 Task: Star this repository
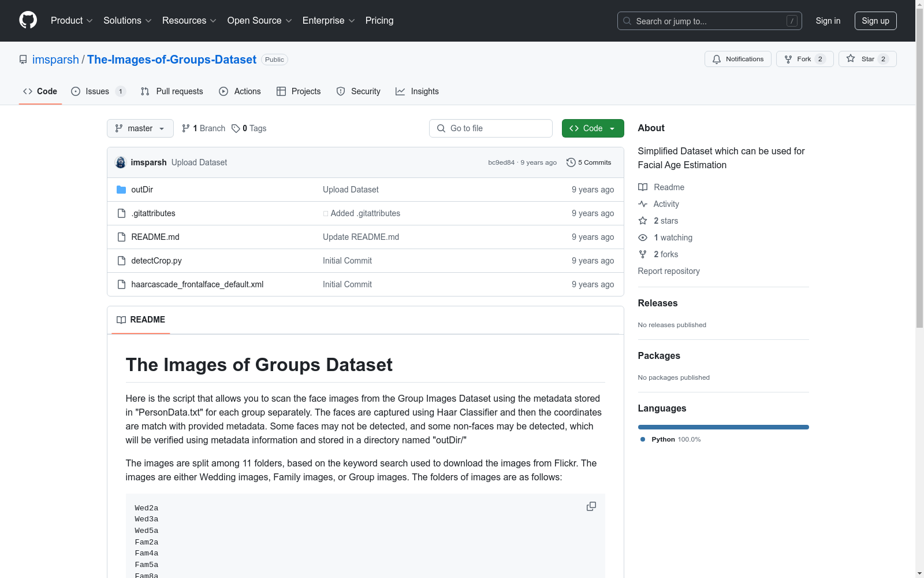click(x=867, y=59)
